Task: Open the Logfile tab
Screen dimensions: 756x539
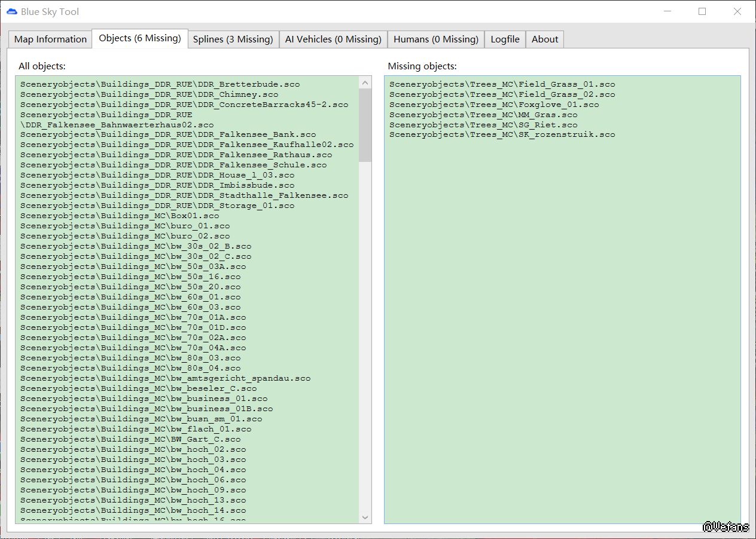Action: click(505, 39)
